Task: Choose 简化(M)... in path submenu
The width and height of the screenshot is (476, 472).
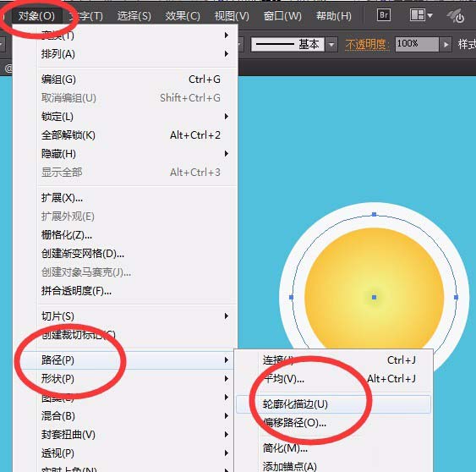Action: 334,448
